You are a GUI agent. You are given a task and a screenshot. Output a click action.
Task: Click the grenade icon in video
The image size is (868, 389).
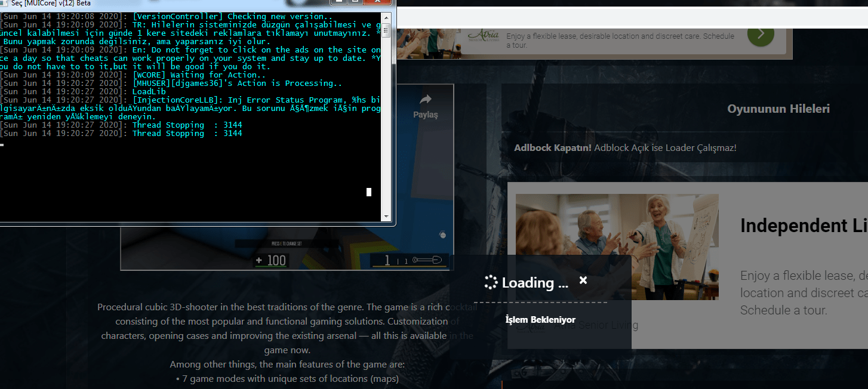pyautogui.click(x=442, y=234)
